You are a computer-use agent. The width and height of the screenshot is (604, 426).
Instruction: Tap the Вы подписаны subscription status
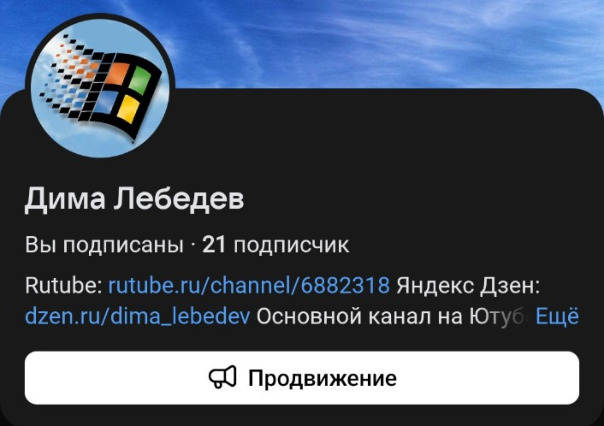click(x=104, y=245)
